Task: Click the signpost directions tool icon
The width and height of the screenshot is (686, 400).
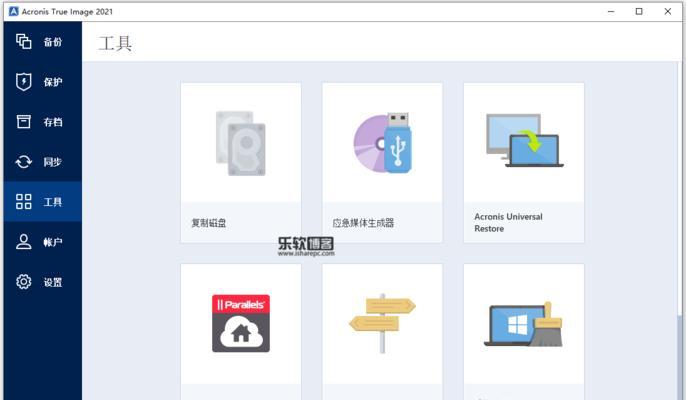Action: coord(382,323)
